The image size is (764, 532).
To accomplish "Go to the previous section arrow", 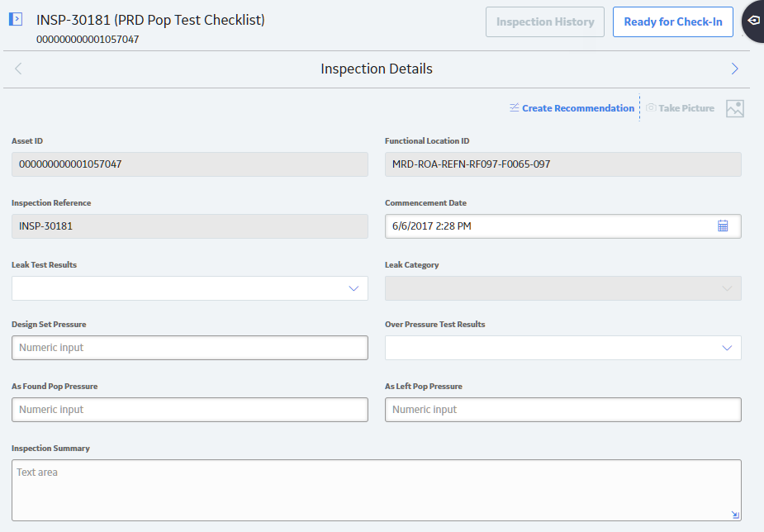I will tap(18, 69).
